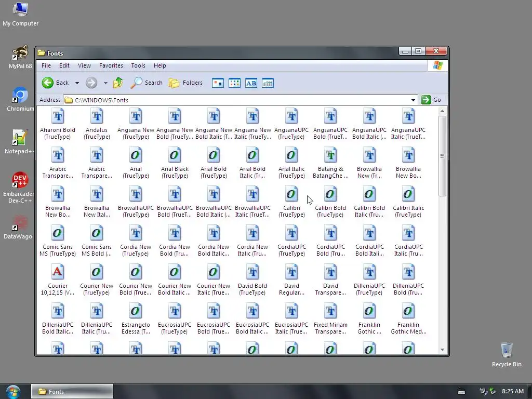Show fonts by similarity (AB) view
The height and width of the screenshot is (399, 532).
(x=251, y=83)
